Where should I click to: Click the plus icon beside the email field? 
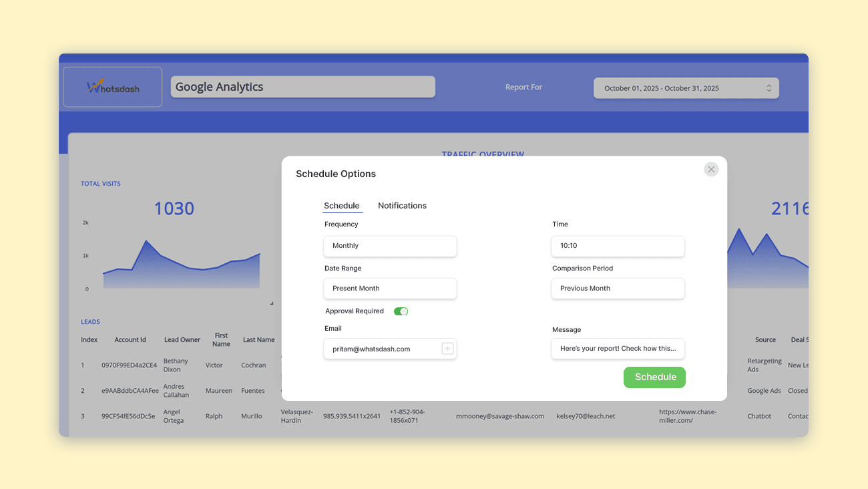click(447, 348)
